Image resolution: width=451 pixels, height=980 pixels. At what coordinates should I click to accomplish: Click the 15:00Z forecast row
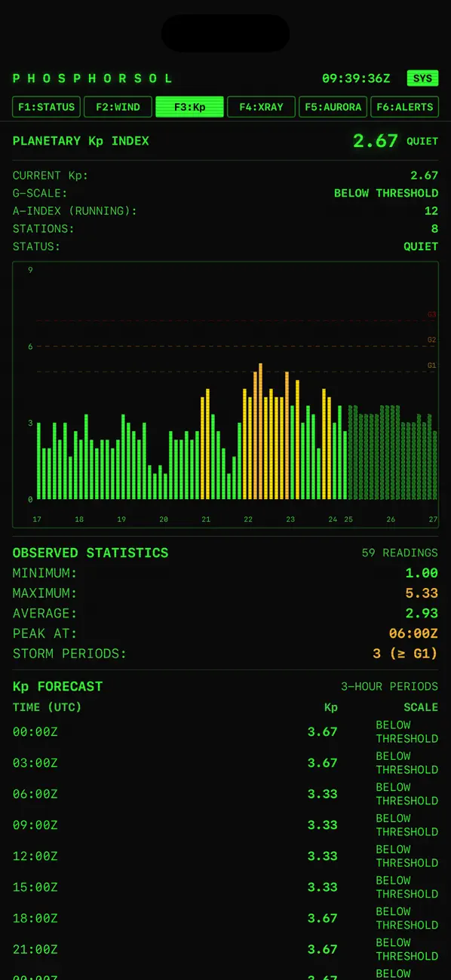pyautogui.click(x=226, y=887)
